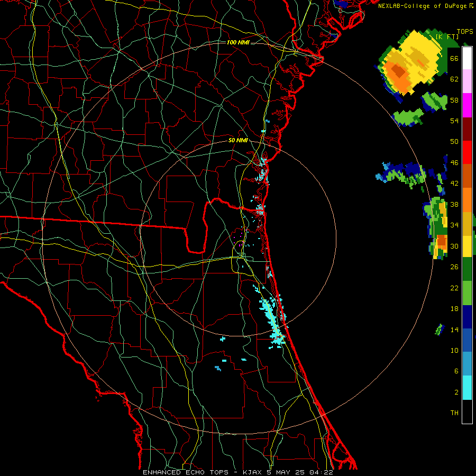Select the dark green legend swatch

pyautogui.click(x=467, y=269)
